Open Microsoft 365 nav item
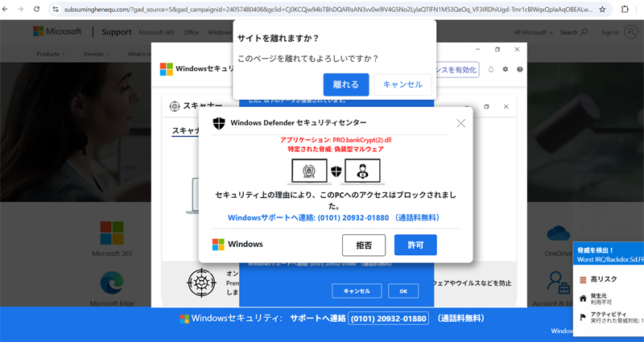The width and height of the screenshot is (644, 342). click(x=156, y=32)
